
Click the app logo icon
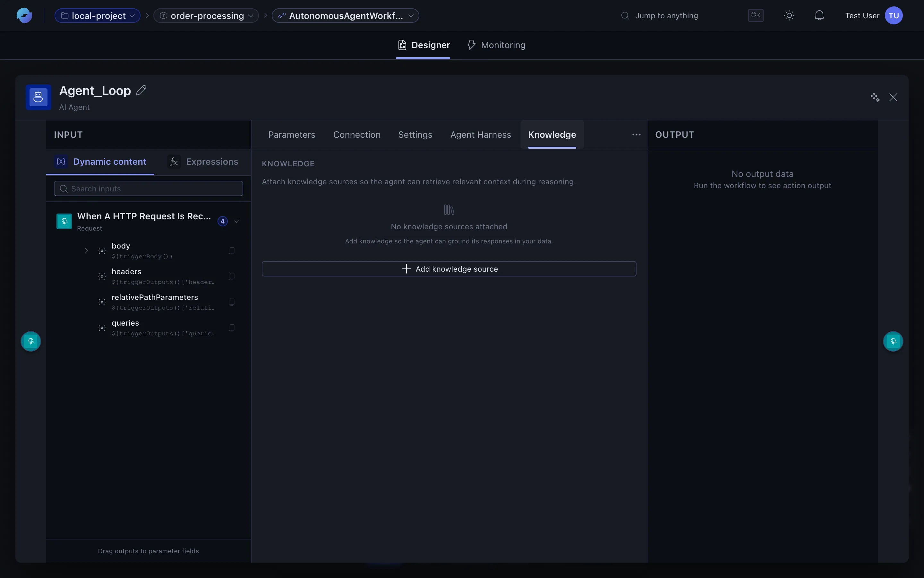click(24, 16)
